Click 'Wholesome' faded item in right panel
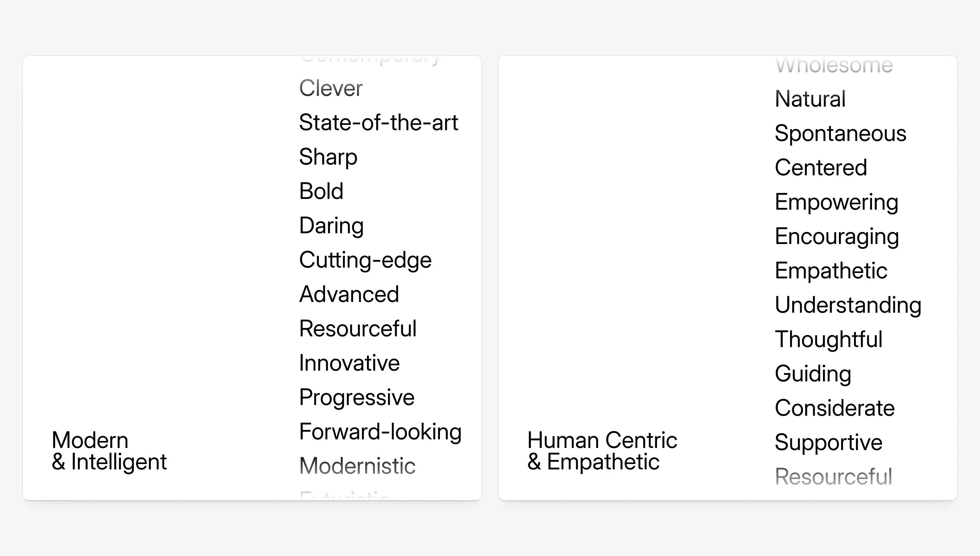 click(833, 65)
